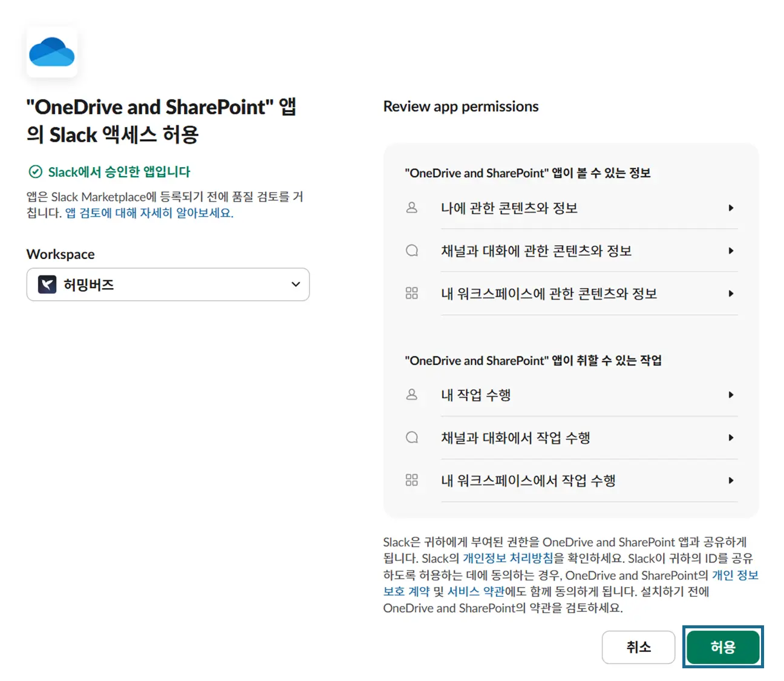
Task: Click chat bubble icon beside 채널과 대화에서 작업 수행
Action: coord(412,438)
